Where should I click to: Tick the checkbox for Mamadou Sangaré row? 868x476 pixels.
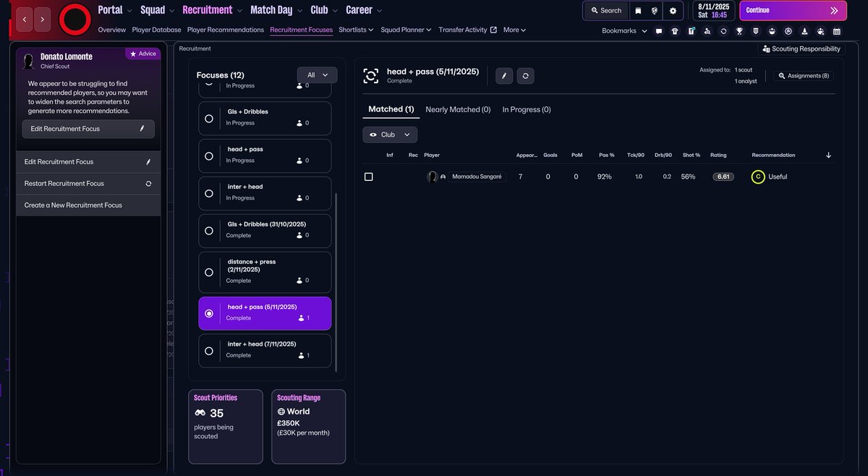[x=368, y=177]
